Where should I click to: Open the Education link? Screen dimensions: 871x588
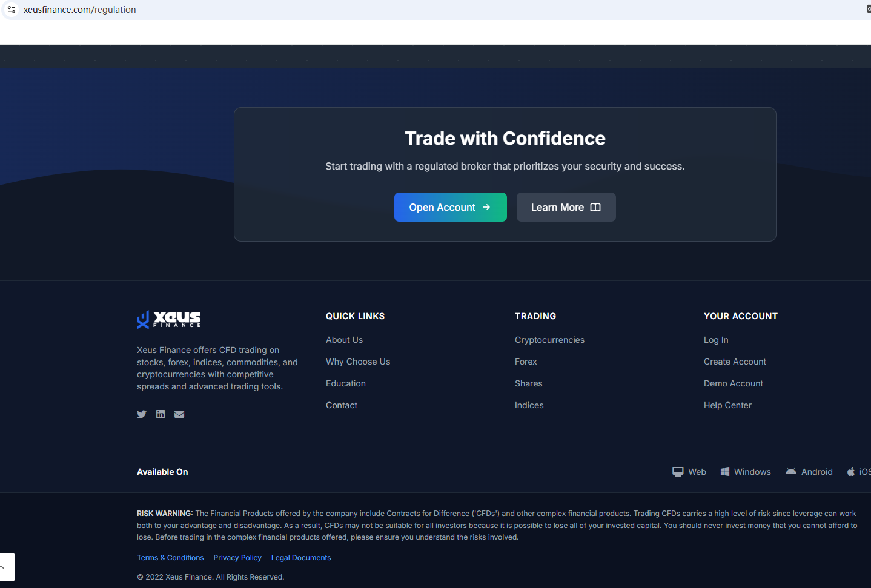[346, 383]
